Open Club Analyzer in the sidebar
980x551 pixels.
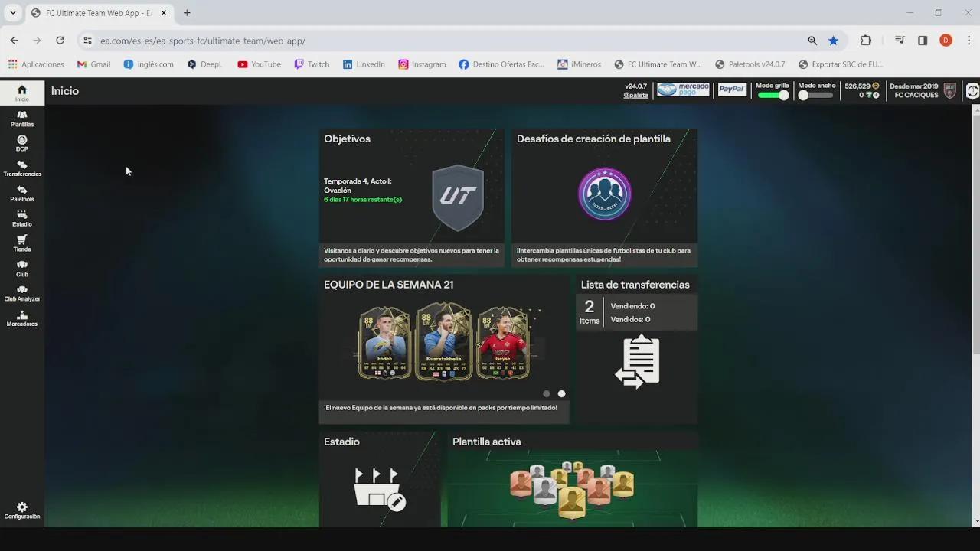click(x=21, y=293)
